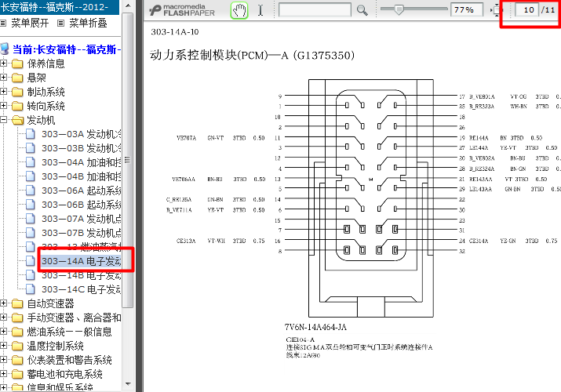Click the open 发动机 folder icon

pyautogui.click(x=17, y=120)
